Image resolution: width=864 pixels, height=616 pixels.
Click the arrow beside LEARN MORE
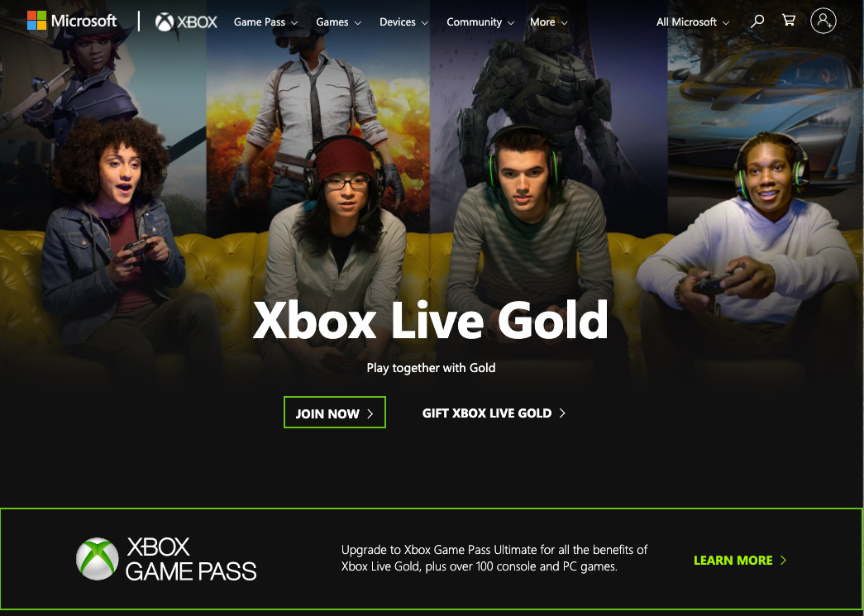point(783,561)
